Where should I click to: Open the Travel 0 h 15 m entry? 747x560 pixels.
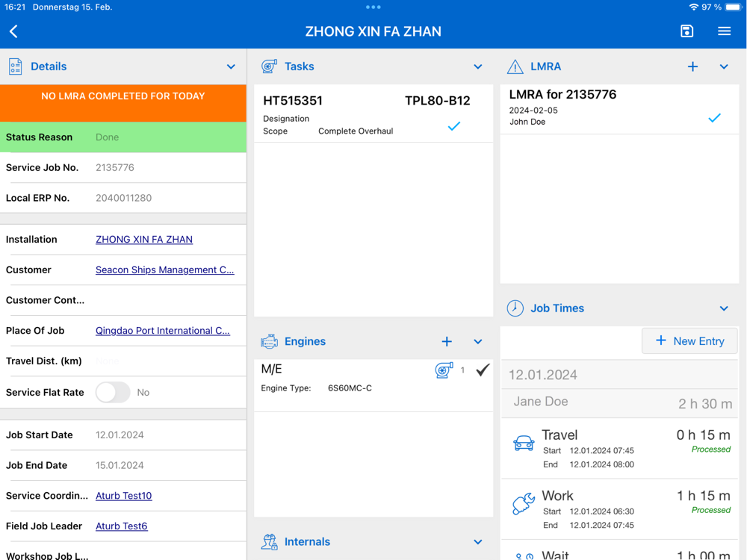click(619, 449)
